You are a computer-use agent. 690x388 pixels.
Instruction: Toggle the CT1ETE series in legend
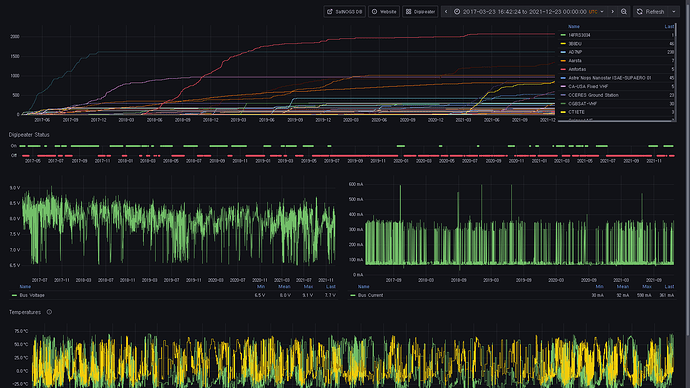[576, 112]
